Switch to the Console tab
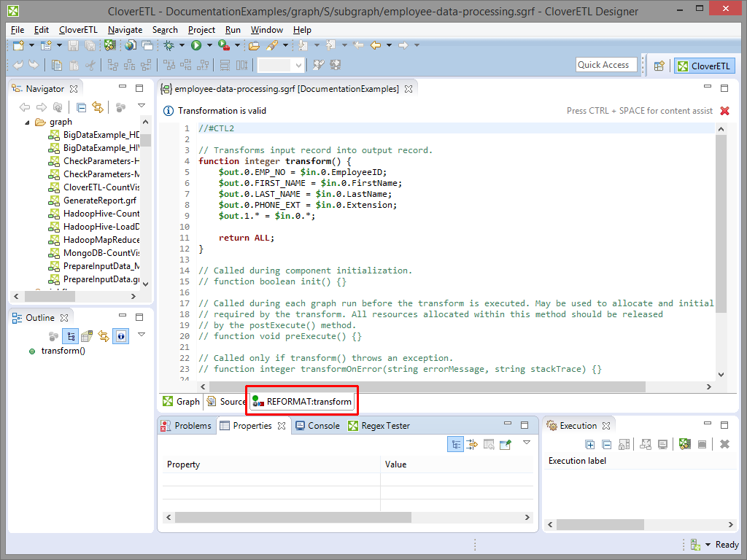 coord(317,426)
